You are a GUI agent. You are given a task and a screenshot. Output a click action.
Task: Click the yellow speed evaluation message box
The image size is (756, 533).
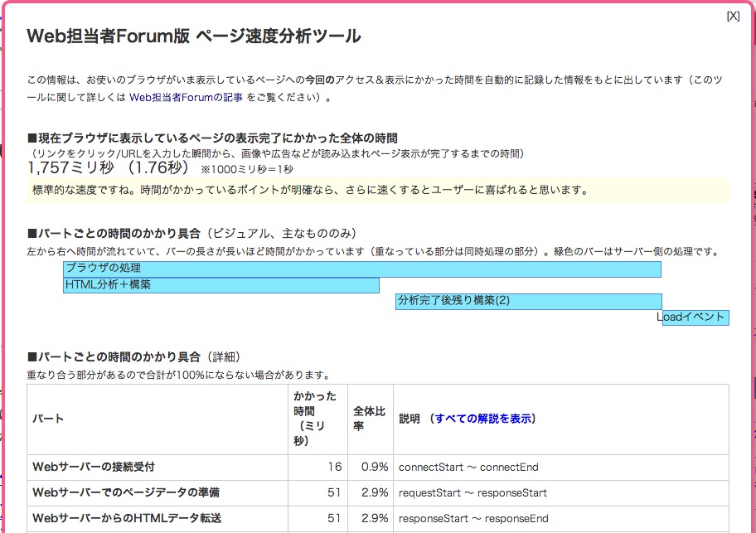[378, 190]
